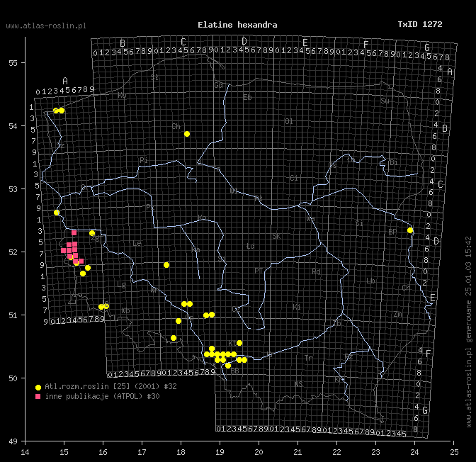
Task: Click the vertical 'generowane 25.01.03 15:42' text
Action: tap(469, 289)
